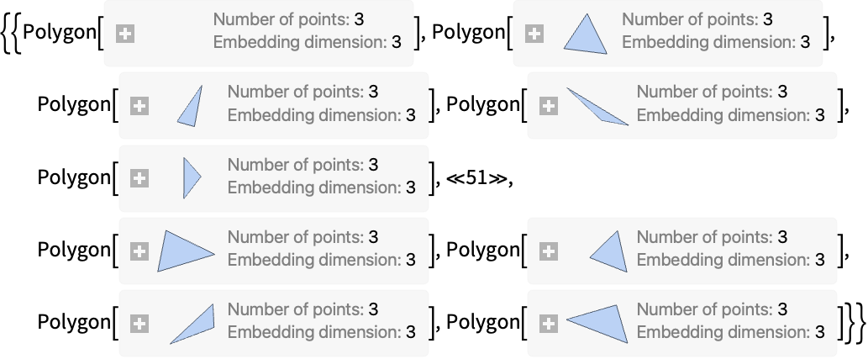This screenshot has height=359, width=868.
Task: Click plus icon of last-row left Polygon
Action: click(139, 324)
